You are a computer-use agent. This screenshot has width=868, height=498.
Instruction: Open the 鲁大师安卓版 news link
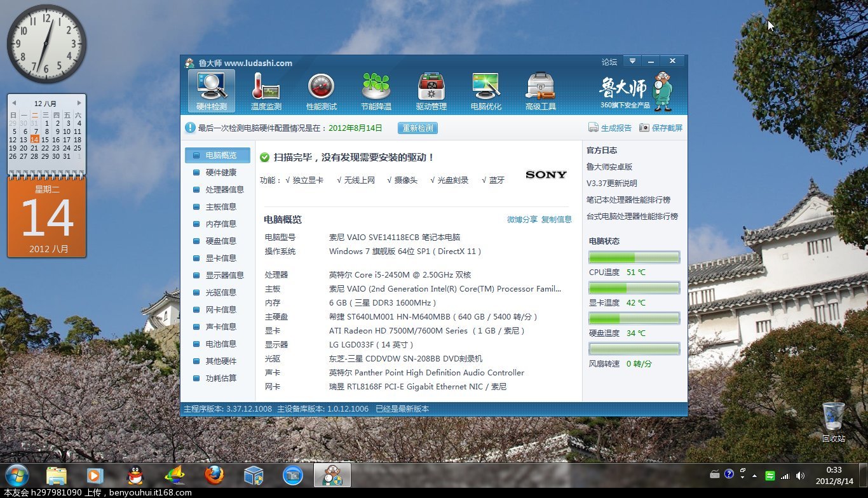tap(609, 166)
